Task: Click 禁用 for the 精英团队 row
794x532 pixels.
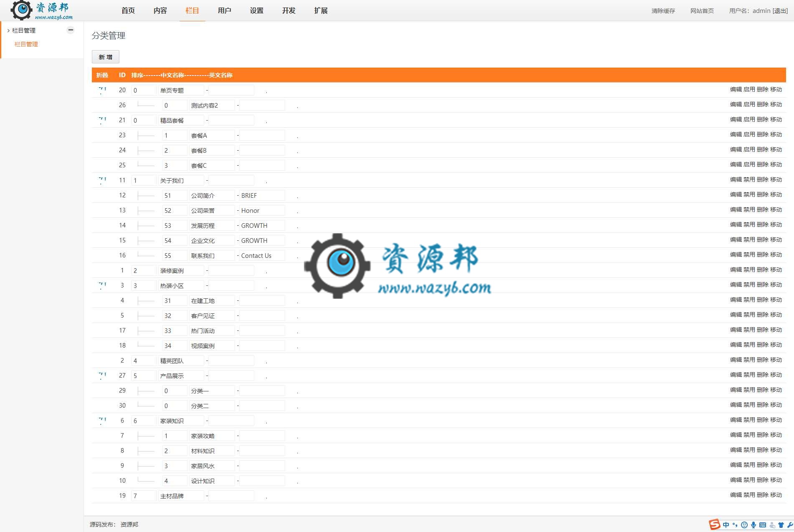Action: (x=749, y=360)
